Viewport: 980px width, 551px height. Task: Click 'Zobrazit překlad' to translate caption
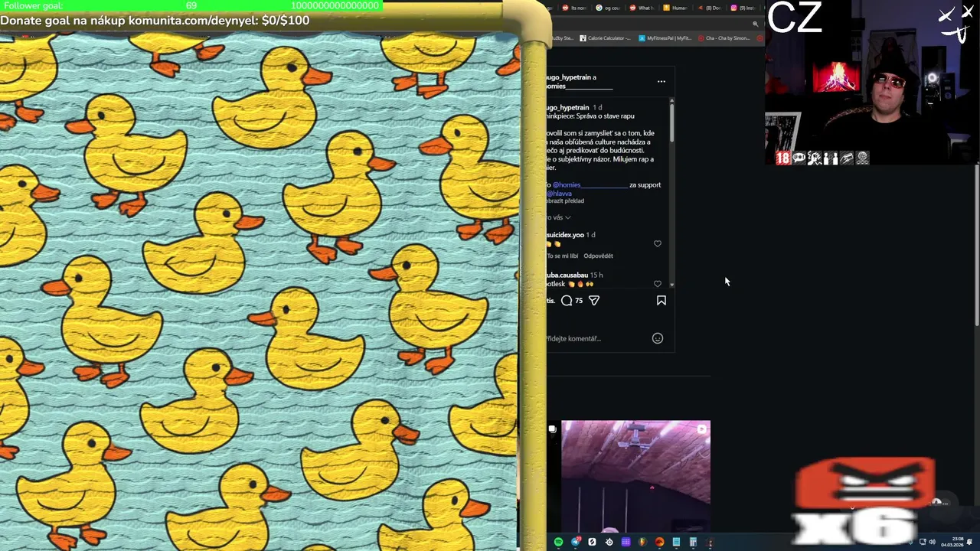(x=566, y=201)
